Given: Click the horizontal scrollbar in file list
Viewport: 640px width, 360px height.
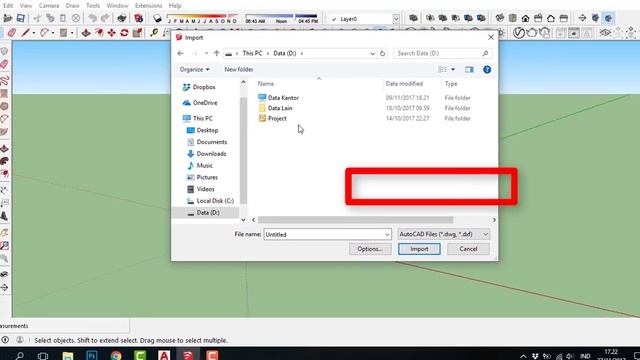Looking at the screenshot, I should pyautogui.click(x=356, y=220).
